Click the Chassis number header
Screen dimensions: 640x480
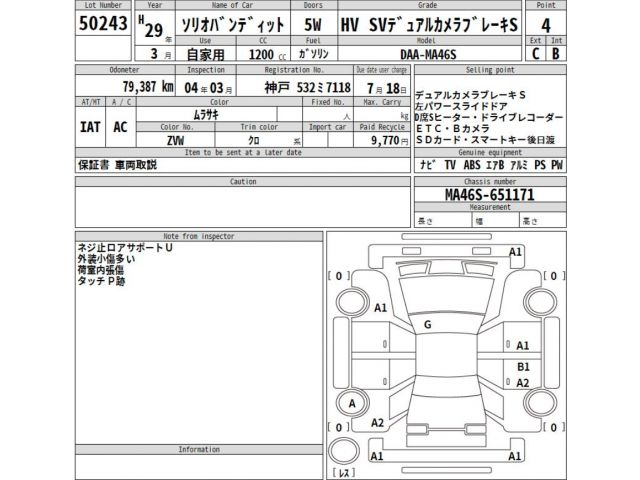490,182
